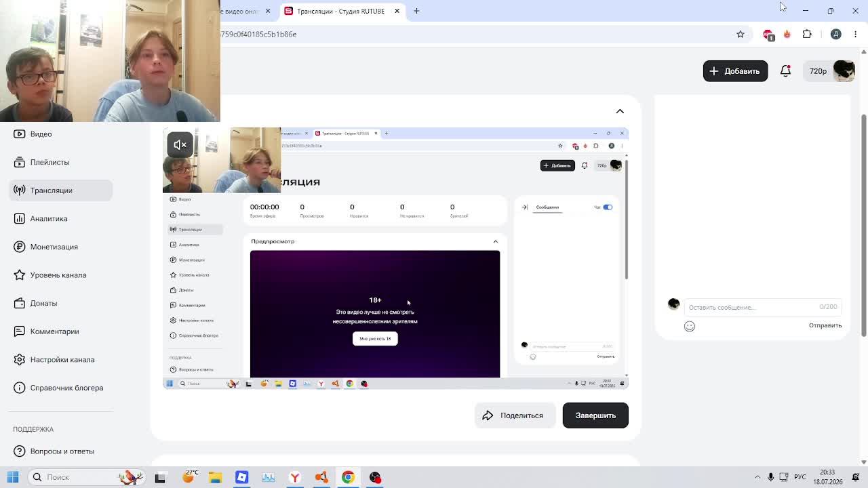This screenshot has height=488, width=868.
Task: Open Уровень канала page
Action: (x=61, y=275)
